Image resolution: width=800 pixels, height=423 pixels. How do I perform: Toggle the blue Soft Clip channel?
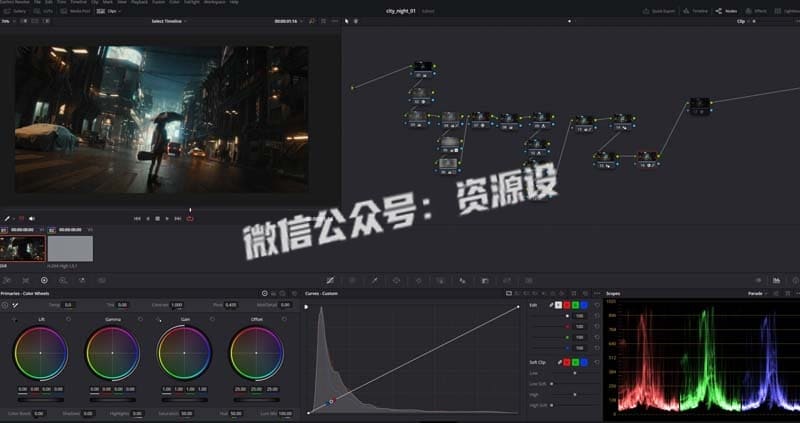click(x=584, y=362)
